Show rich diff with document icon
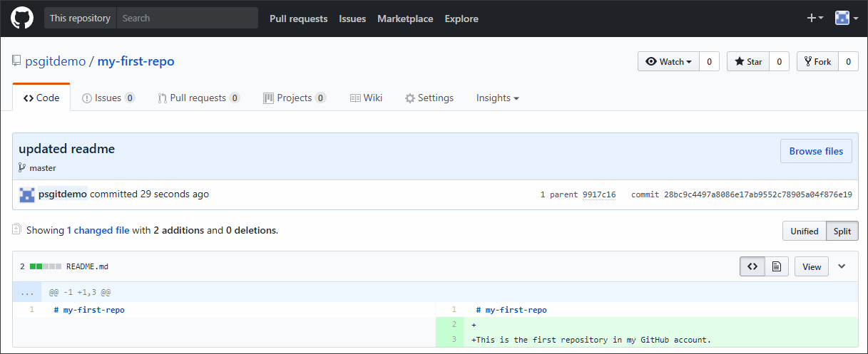This screenshot has height=354, width=868. (776, 266)
